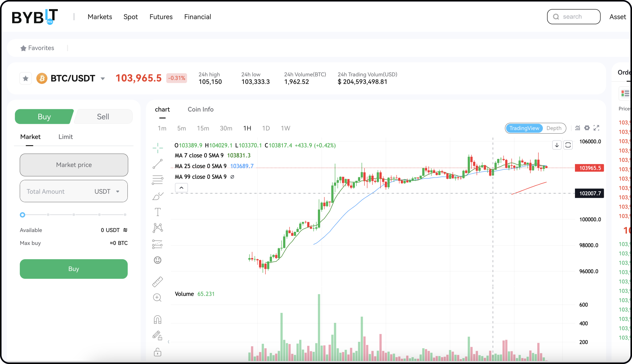The image size is (632, 364).
Task: Set amount slider to 50% mark
Action: coord(74,215)
